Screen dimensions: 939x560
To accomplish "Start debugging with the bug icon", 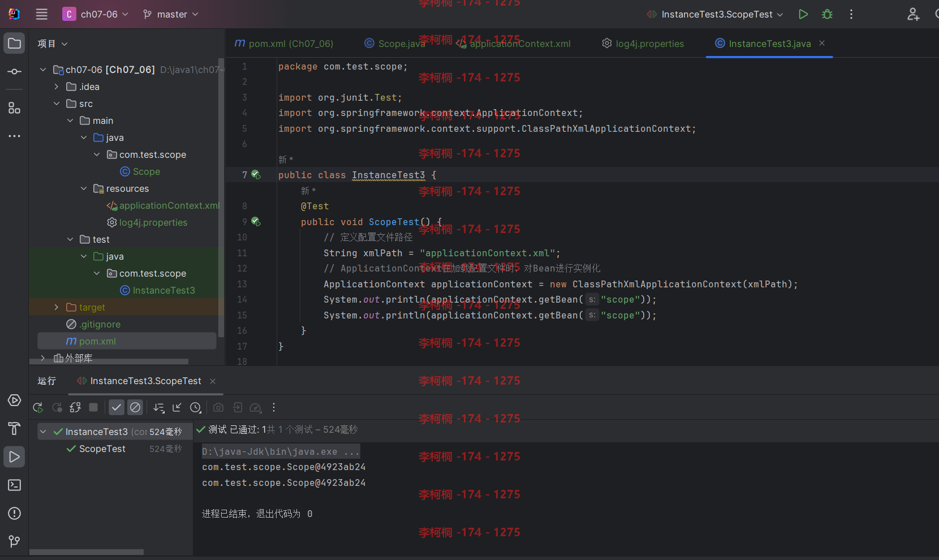I will click(827, 14).
